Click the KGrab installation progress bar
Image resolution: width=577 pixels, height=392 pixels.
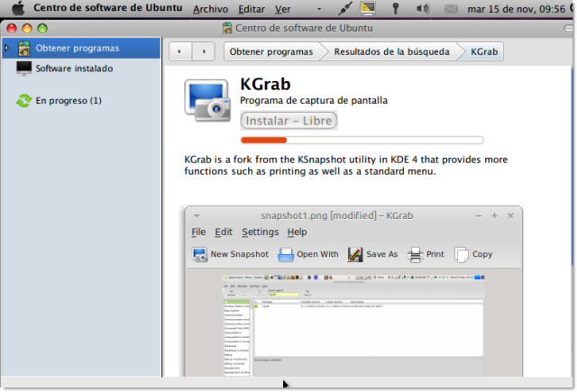[362, 140]
